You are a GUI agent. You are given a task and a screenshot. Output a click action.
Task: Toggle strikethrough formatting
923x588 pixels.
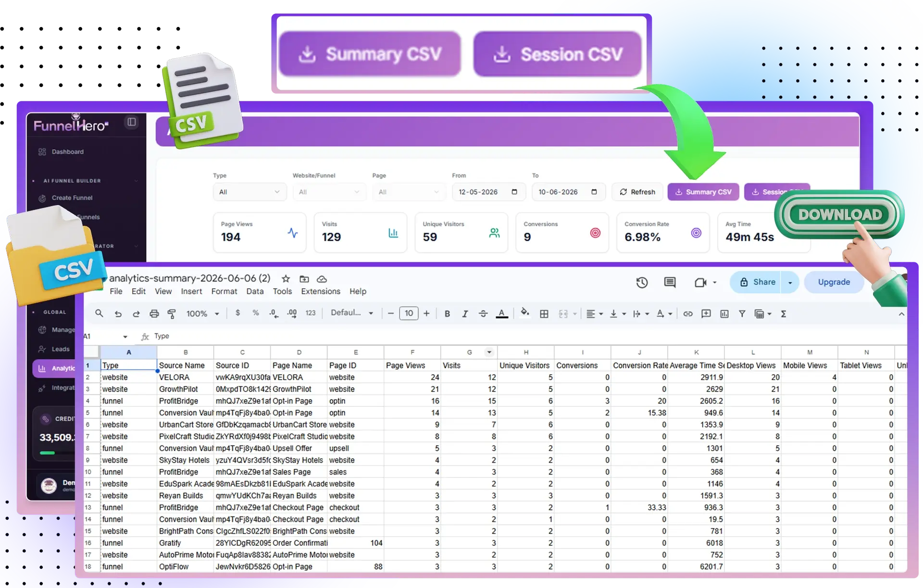pyautogui.click(x=483, y=314)
